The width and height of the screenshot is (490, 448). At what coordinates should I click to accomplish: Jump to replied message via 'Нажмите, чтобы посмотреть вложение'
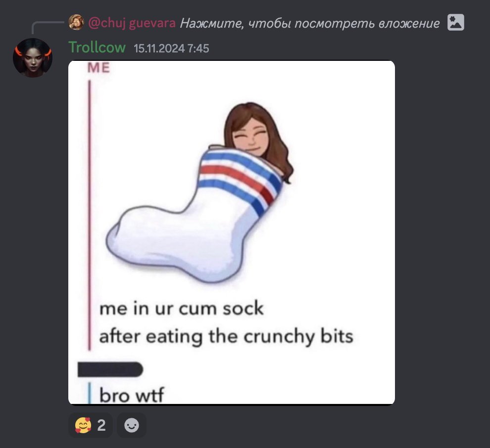click(x=310, y=23)
